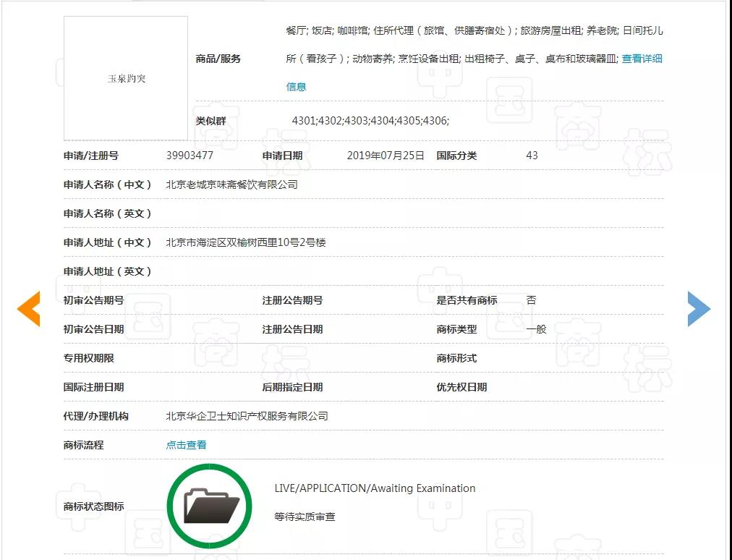Click applicant name 北京老城京味斋餐饮有限公司

pyautogui.click(x=231, y=184)
